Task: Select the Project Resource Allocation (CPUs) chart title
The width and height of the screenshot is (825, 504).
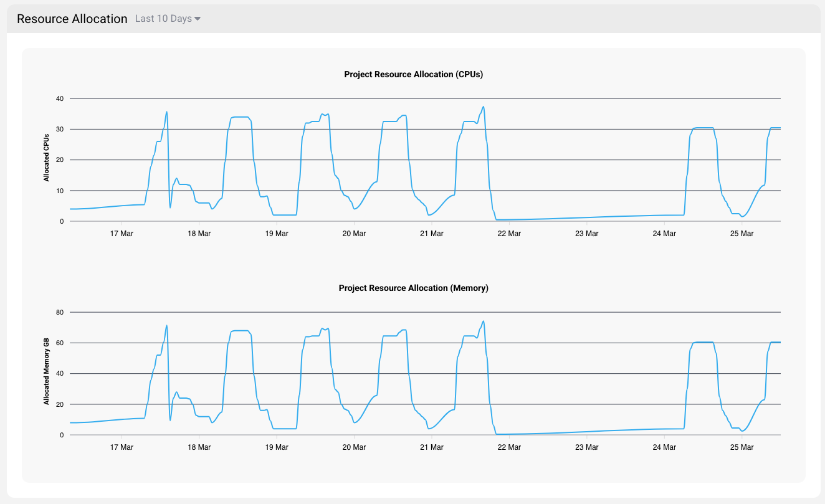Action: (x=413, y=74)
